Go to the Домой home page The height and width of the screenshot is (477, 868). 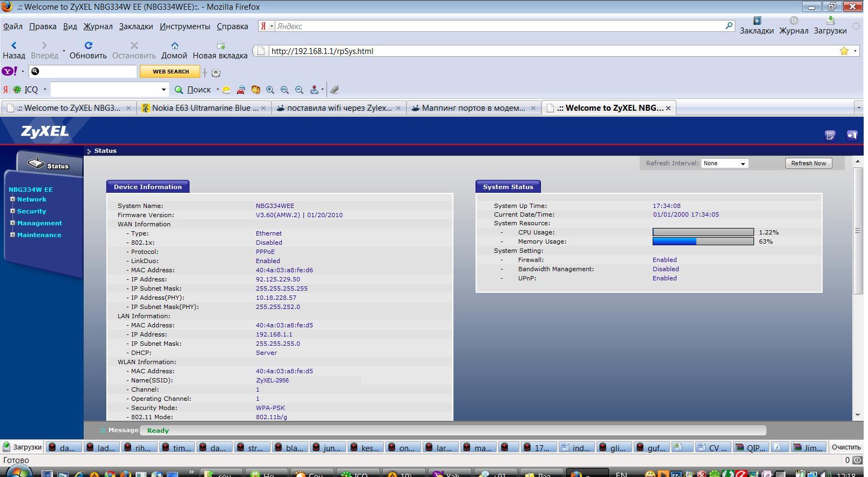(x=174, y=50)
